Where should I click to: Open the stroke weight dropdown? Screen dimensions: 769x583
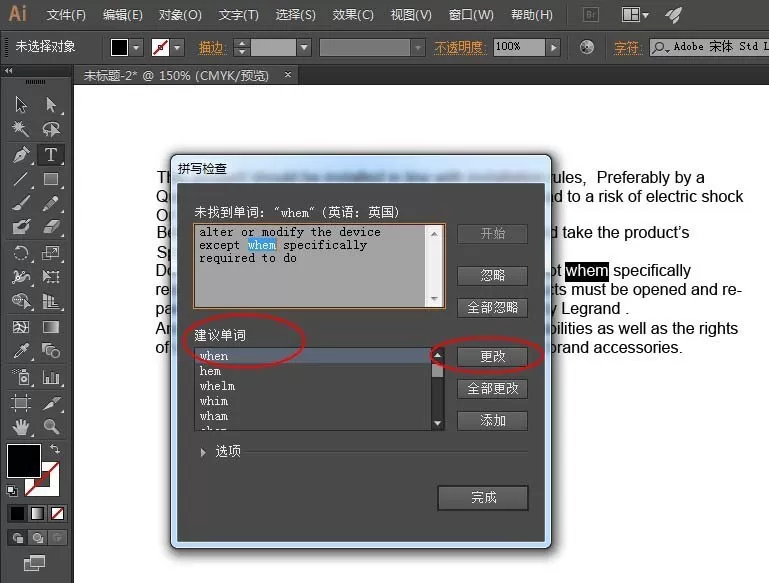[x=304, y=48]
